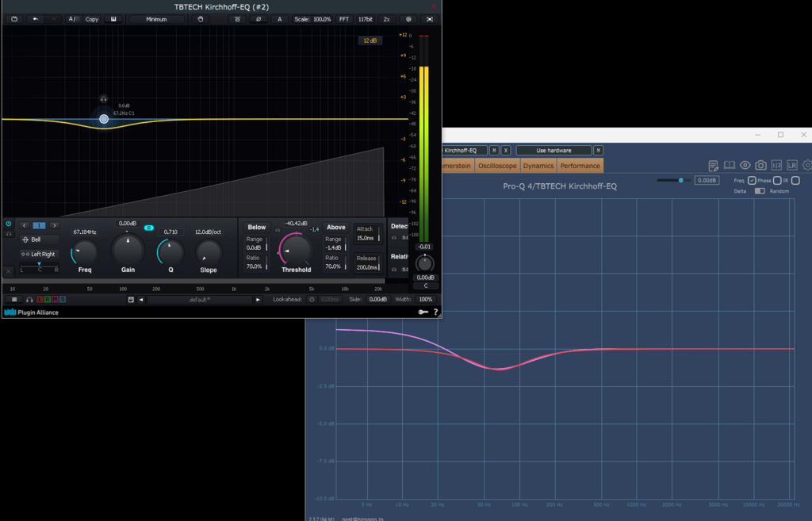The width and height of the screenshot is (812, 521).
Task: Open help with the question mark icon
Action: [x=435, y=312]
